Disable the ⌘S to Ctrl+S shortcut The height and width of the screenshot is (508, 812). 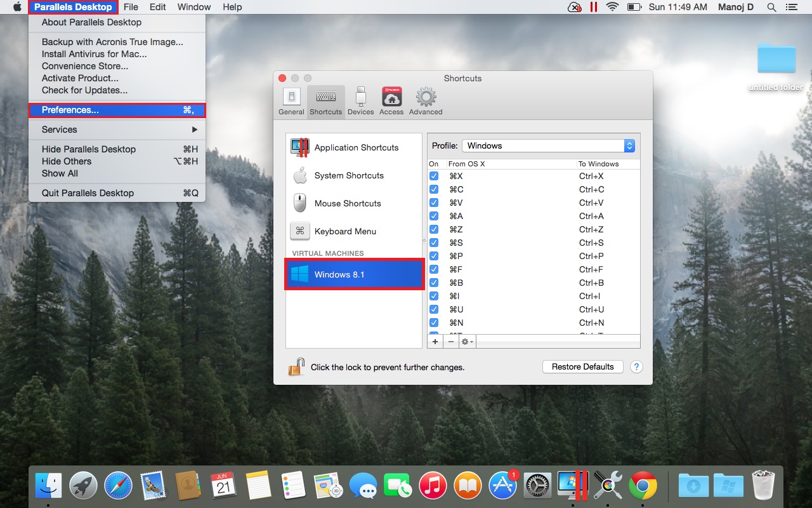(x=434, y=243)
